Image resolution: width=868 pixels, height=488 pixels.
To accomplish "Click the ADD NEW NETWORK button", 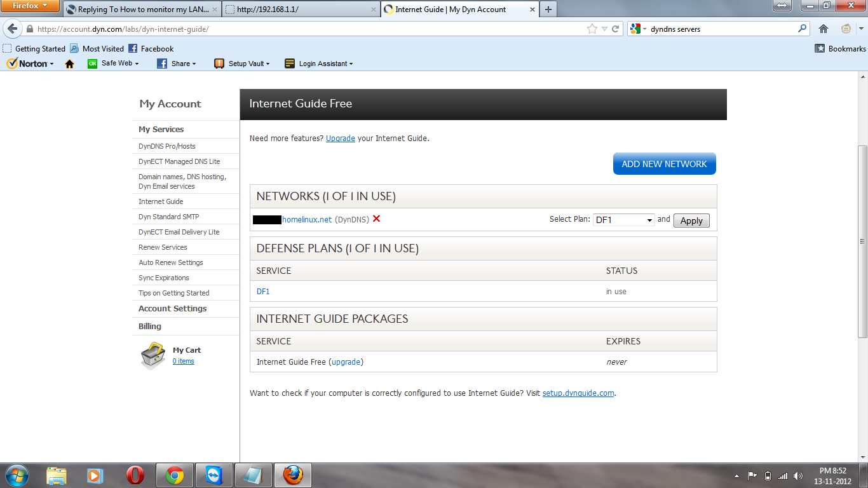I will [665, 164].
